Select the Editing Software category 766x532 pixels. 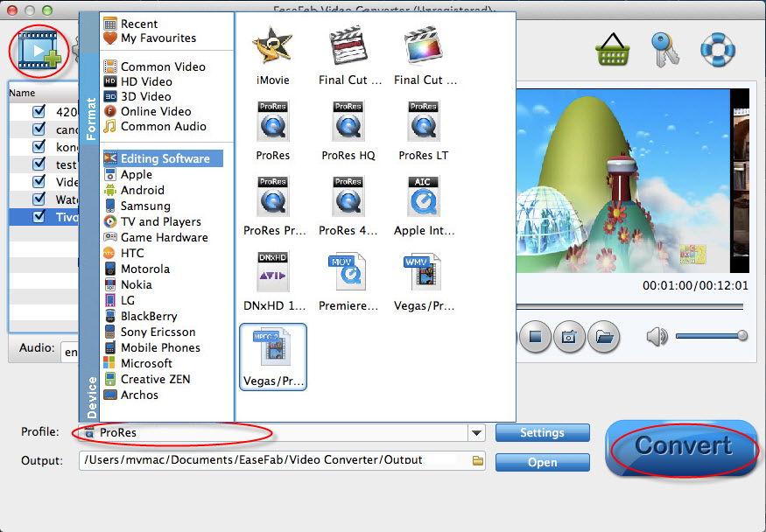[x=163, y=158]
